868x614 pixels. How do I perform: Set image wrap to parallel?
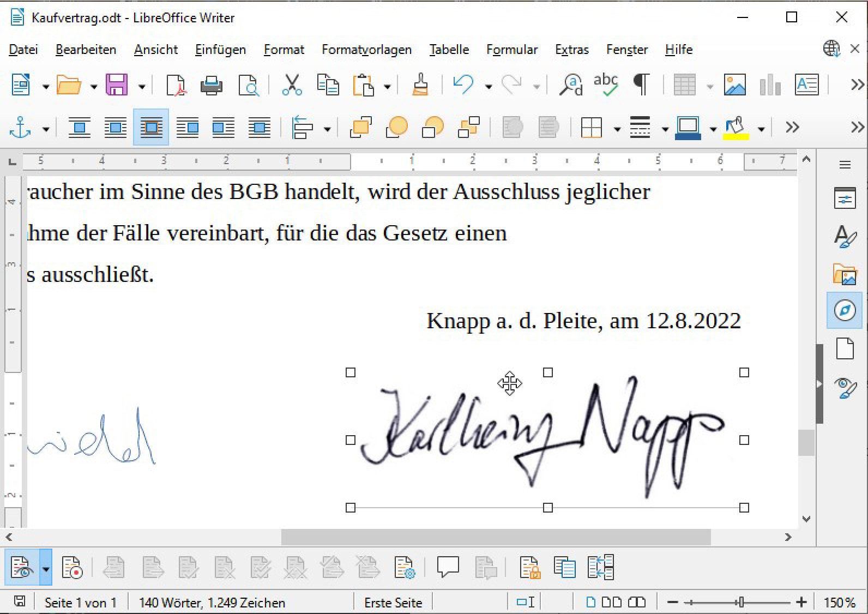click(116, 128)
